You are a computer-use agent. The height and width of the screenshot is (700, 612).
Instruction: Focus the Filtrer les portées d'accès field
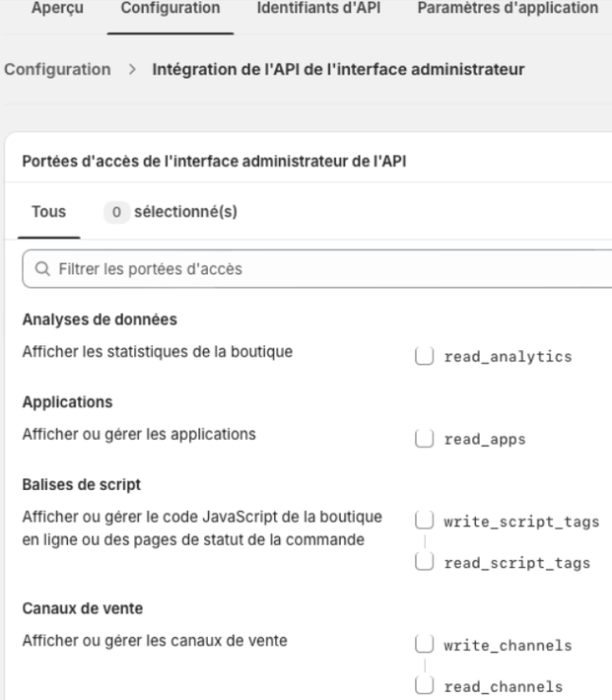tap(317, 269)
